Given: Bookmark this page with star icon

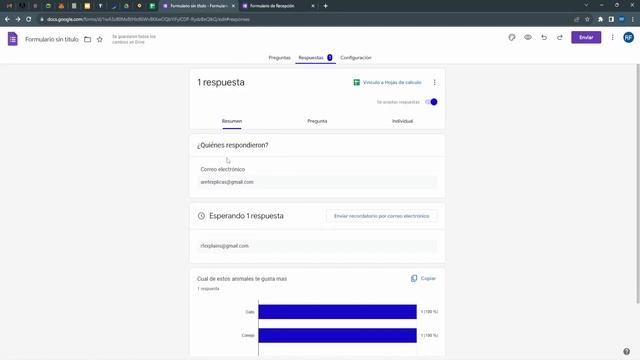Looking at the screenshot, I should click(587, 19).
